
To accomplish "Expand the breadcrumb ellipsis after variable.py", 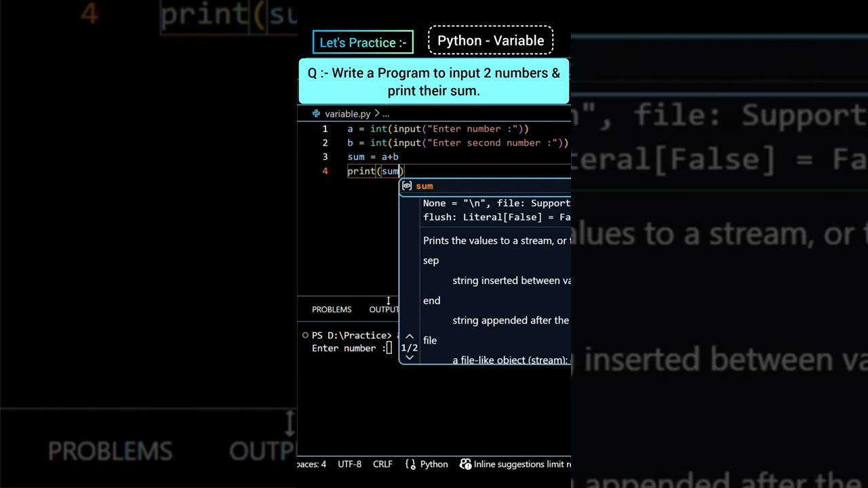I will coord(385,114).
